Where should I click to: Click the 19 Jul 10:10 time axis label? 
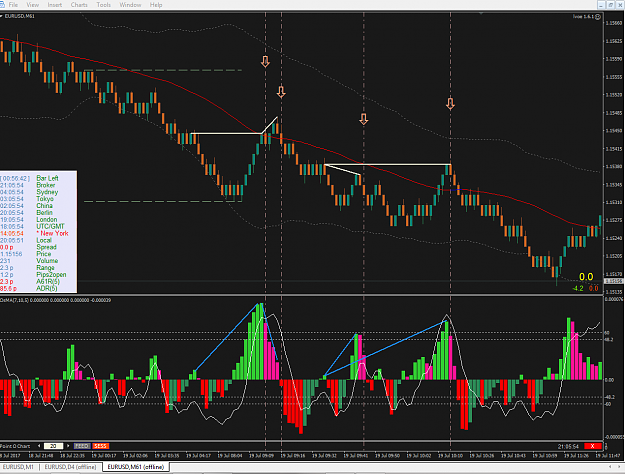pyautogui.click(x=450, y=455)
